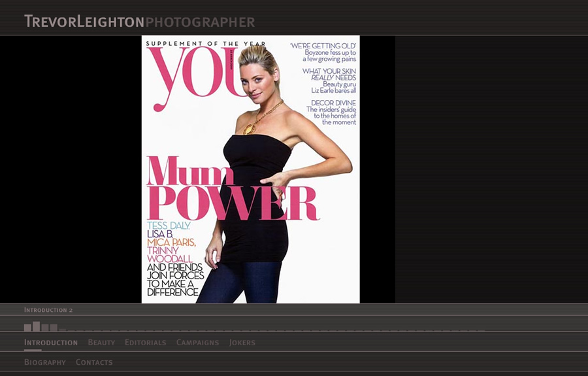
Task: View the Campaigns gallery
Action: [x=197, y=343]
